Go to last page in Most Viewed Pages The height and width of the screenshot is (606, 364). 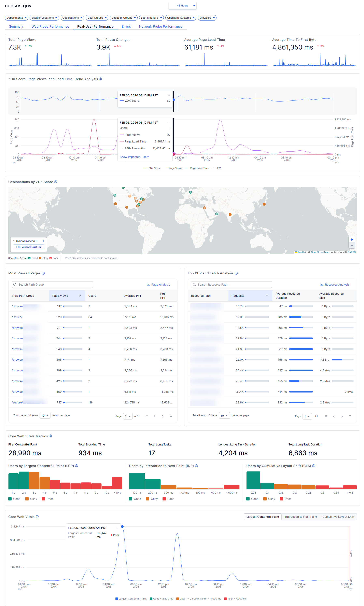pyautogui.click(x=171, y=416)
